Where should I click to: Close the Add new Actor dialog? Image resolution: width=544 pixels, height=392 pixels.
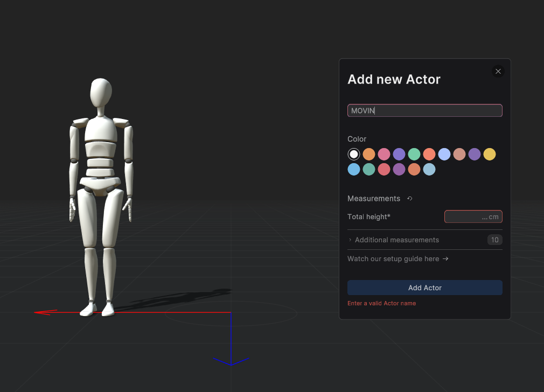pyautogui.click(x=498, y=72)
